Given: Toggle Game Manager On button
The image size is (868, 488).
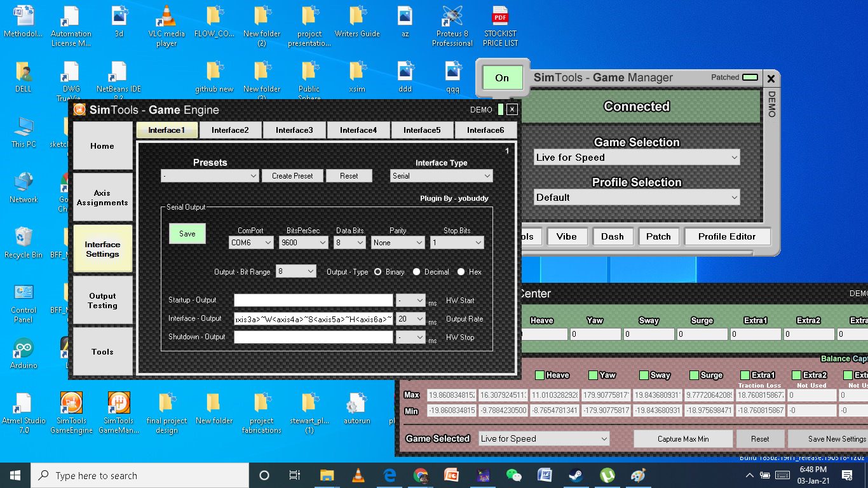Looking at the screenshot, I should (502, 78).
